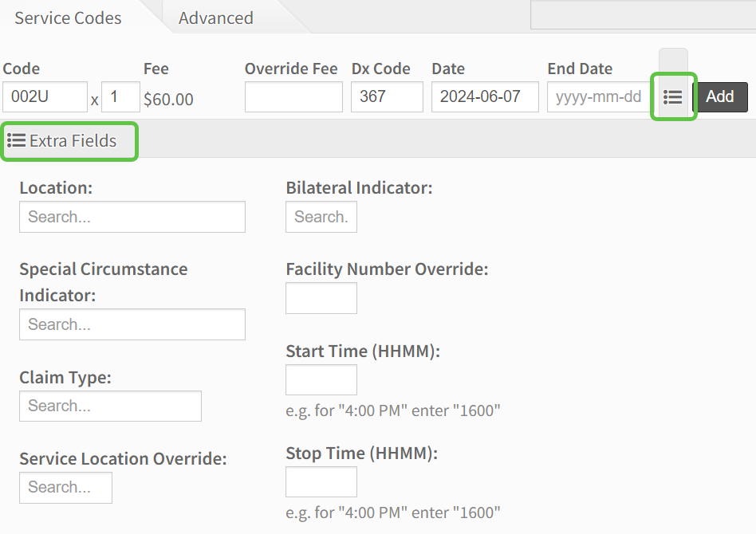Open the Location search dropdown
The height and width of the screenshot is (534, 756).
click(x=132, y=217)
